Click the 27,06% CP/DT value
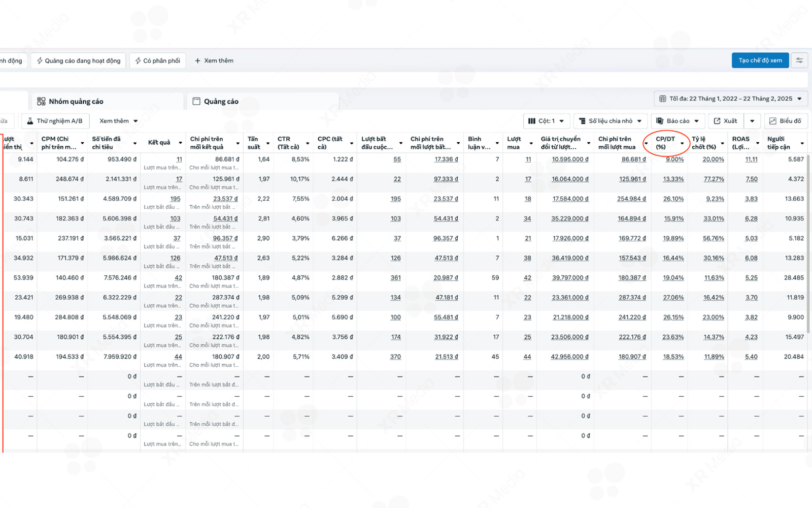 673,298
